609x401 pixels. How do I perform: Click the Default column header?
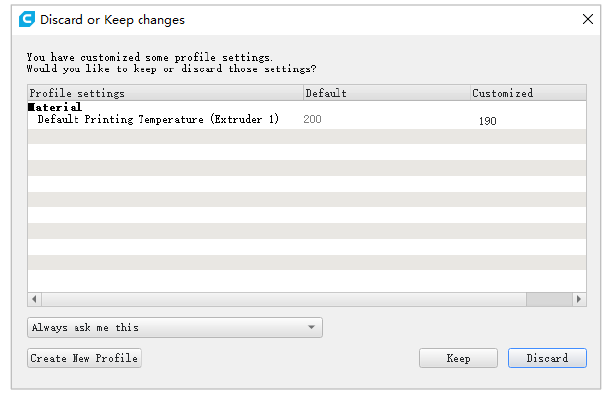[x=326, y=93]
